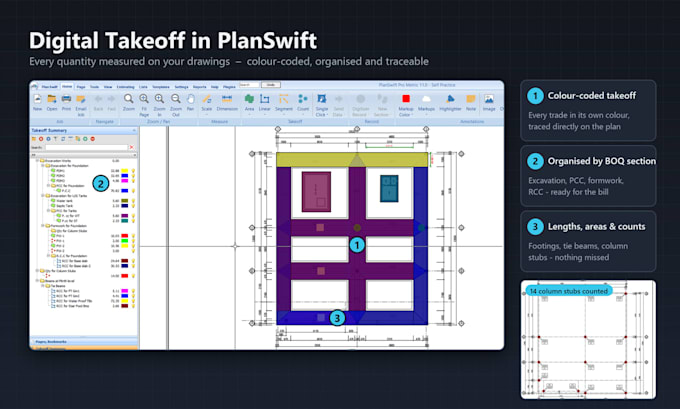This screenshot has height=409, width=680.
Task: Click the Zoom Out icon
Action: (x=176, y=98)
